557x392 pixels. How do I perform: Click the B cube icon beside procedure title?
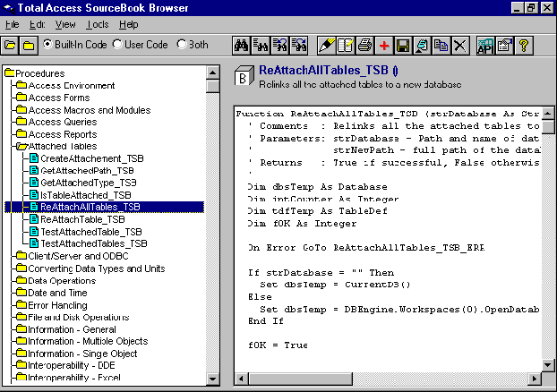pos(244,76)
